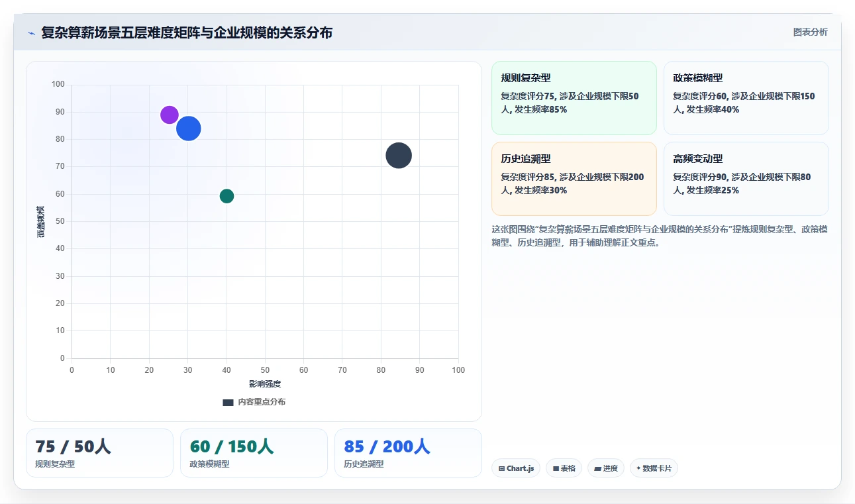The height and width of the screenshot is (504, 855).
Task: Click the 数据卡片 tag
Action: (654, 468)
